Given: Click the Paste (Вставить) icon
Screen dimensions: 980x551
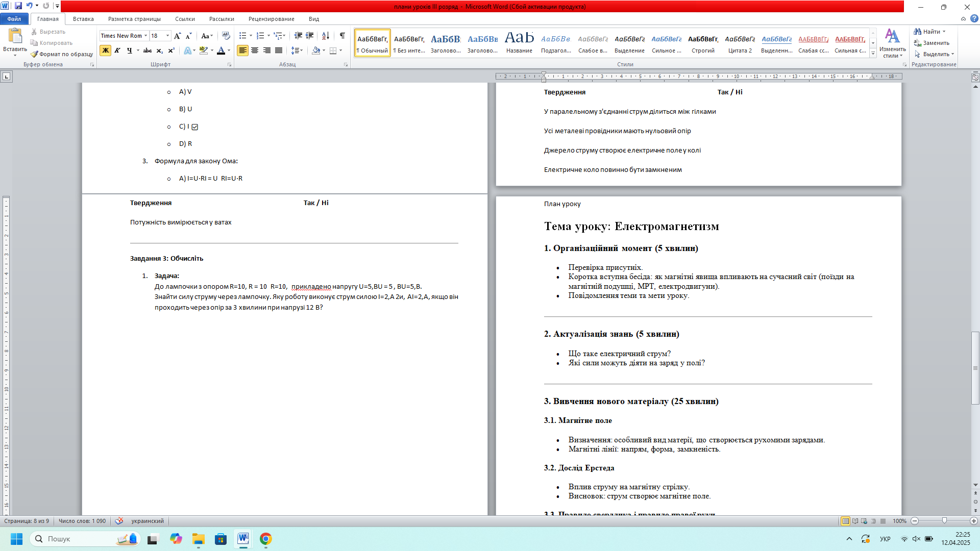Looking at the screenshot, I should (15, 36).
